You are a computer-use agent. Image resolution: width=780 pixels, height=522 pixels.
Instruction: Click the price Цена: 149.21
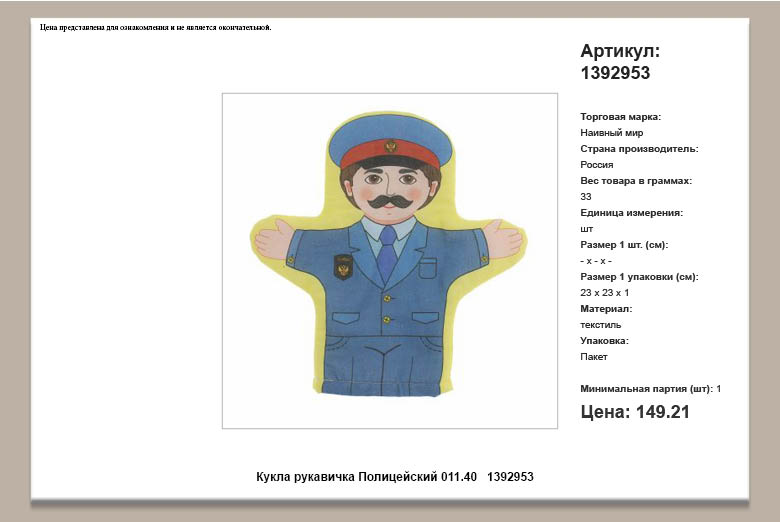click(634, 412)
